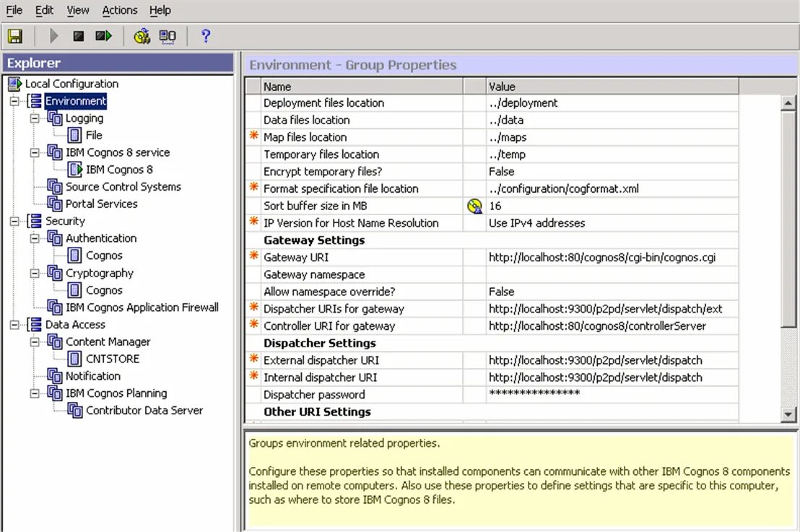800x532 pixels.
Task: Open the Edit menu
Action: [x=44, y=10]
